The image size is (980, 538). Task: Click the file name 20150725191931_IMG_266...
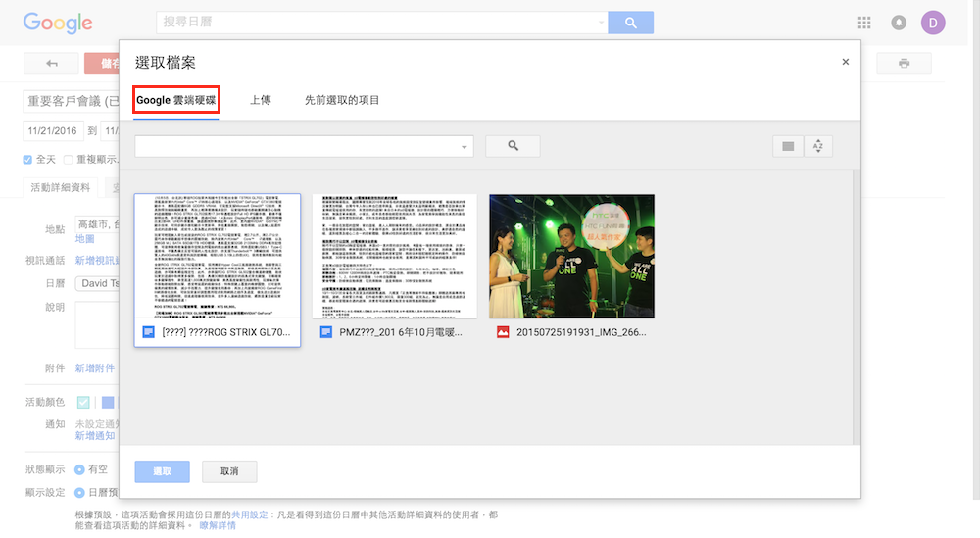tap(581, 332)
